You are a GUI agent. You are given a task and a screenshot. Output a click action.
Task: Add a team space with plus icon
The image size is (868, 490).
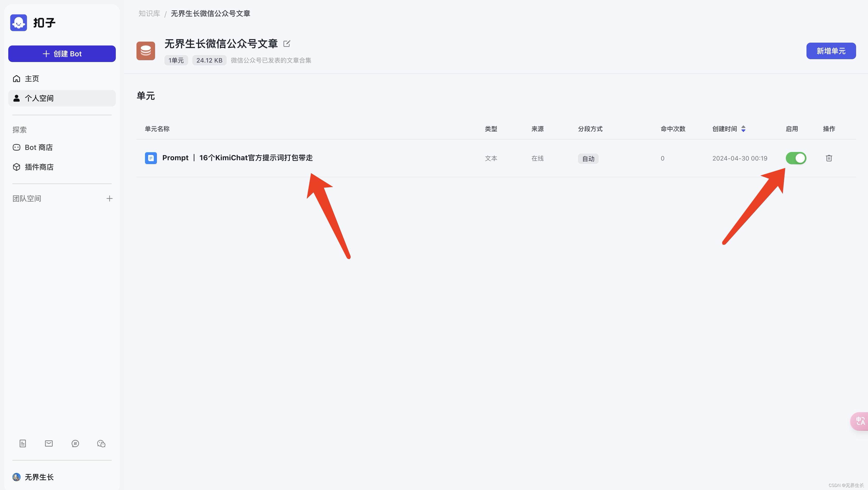tap(110, 198)
